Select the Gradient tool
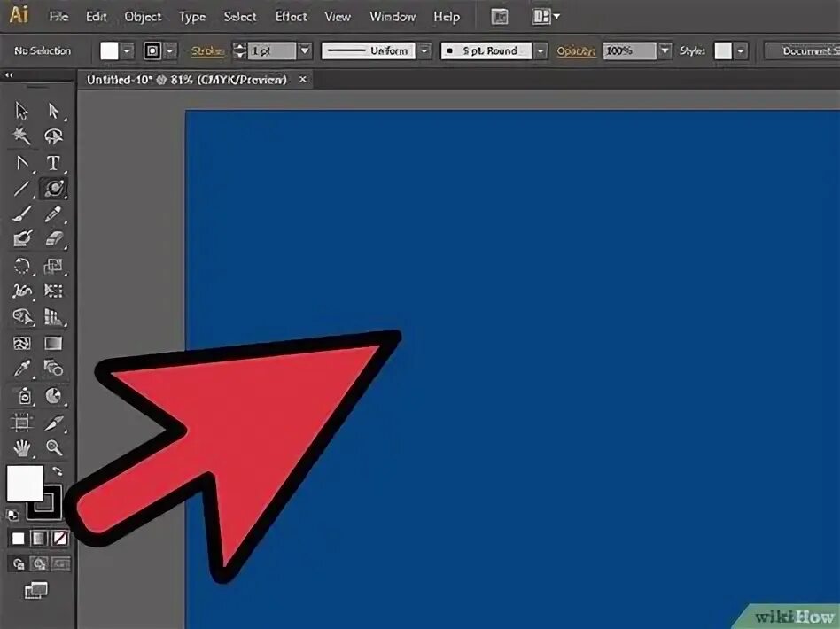Image resolution: width=840 pixels, height=629 pixels. click(x=53, y=343)
